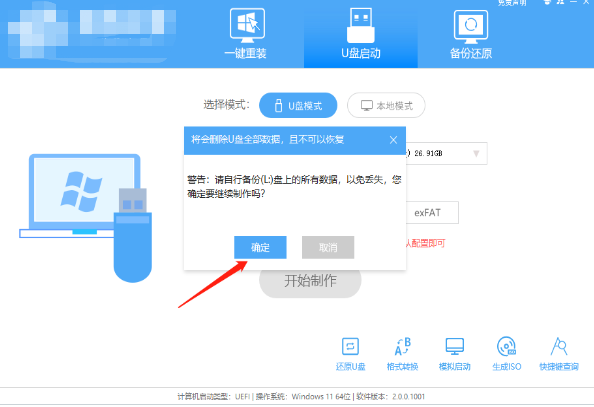Viewport: 594px width, 407px height.
Task: Click the red default configuration hint text
Action: [x=426, y=243]
